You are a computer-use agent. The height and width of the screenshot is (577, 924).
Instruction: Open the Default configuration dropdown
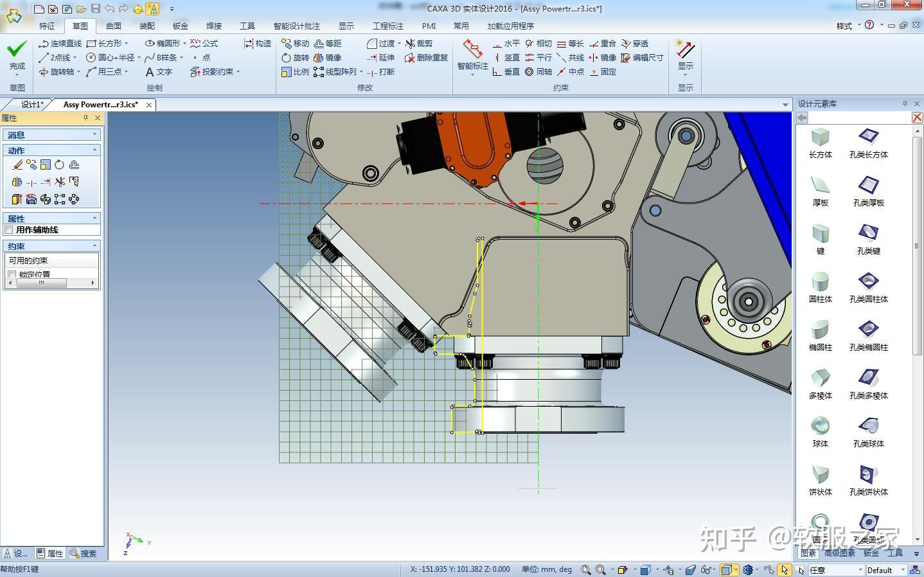[903, 570]
